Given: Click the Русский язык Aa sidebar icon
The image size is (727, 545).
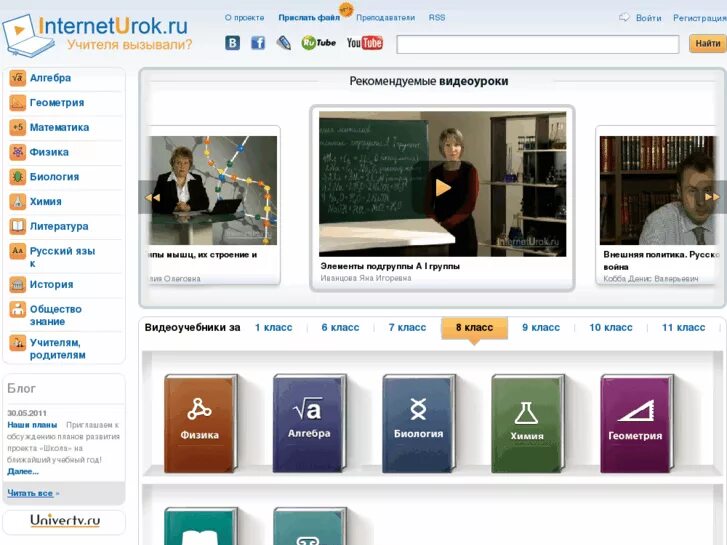Looking at the screenshot, I should tap(18, 251).
